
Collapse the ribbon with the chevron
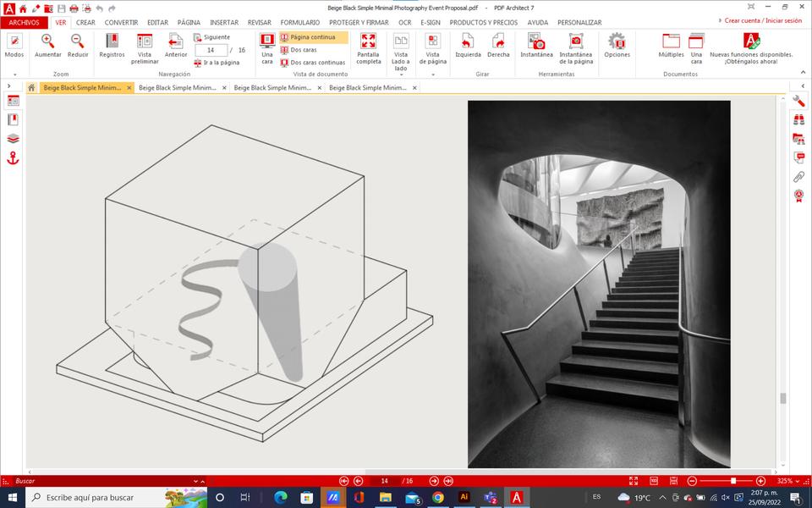(x=804, y=72)
